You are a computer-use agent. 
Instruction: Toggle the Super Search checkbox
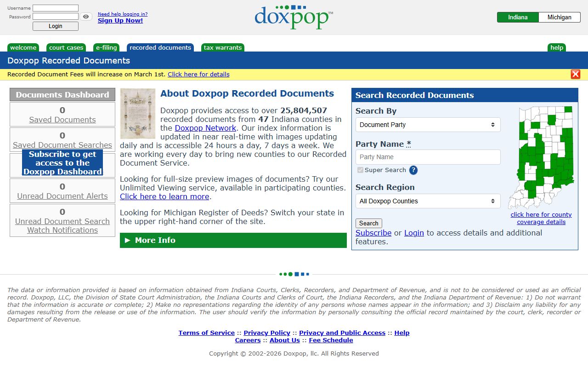pos(360,170)
